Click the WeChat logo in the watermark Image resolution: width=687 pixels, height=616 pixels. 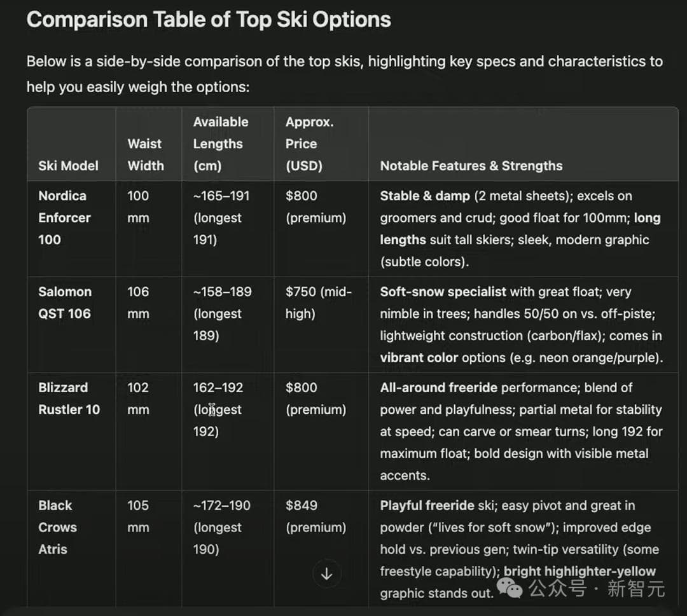pos(510,588)
